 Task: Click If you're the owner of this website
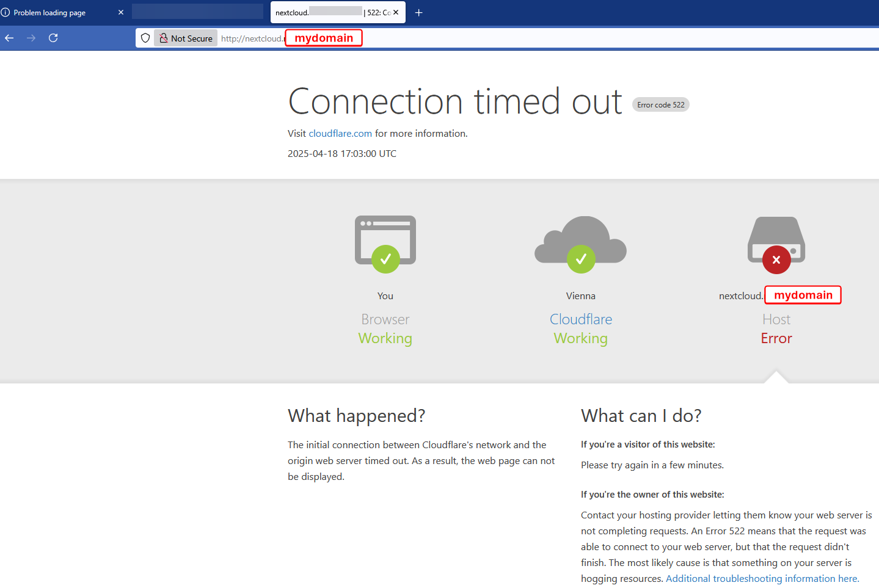652,495
